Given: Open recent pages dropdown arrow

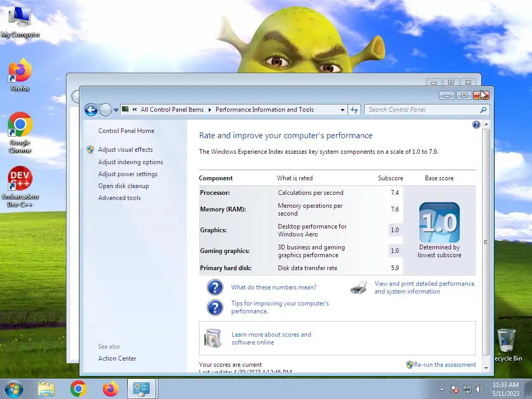Looking at the screenshot, I should (x=116, y=110).
